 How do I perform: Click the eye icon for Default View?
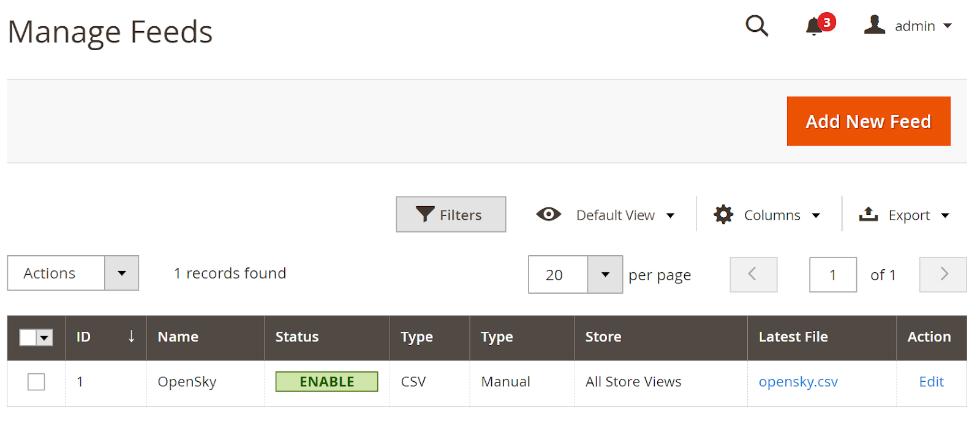click(548, 214)
